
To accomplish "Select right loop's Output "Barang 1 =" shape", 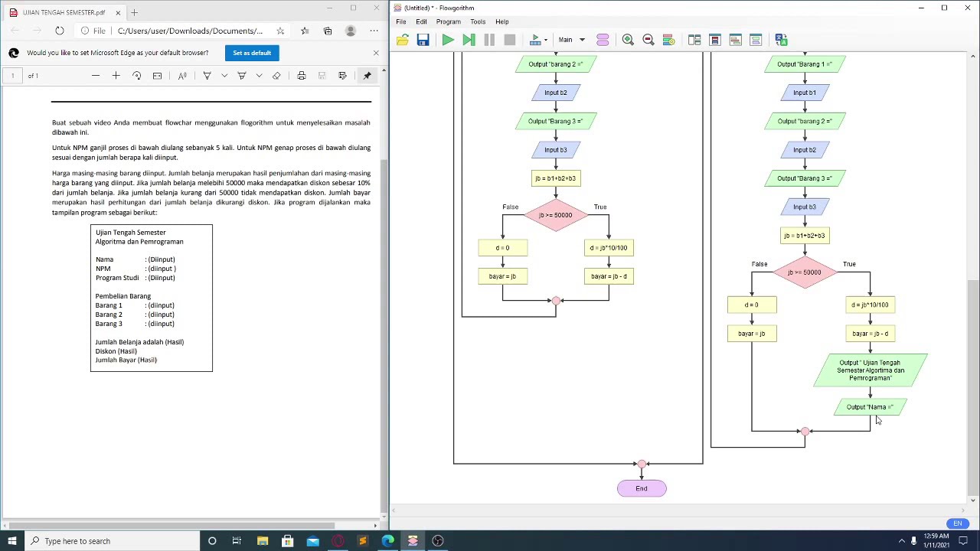I will coord(805,64).
